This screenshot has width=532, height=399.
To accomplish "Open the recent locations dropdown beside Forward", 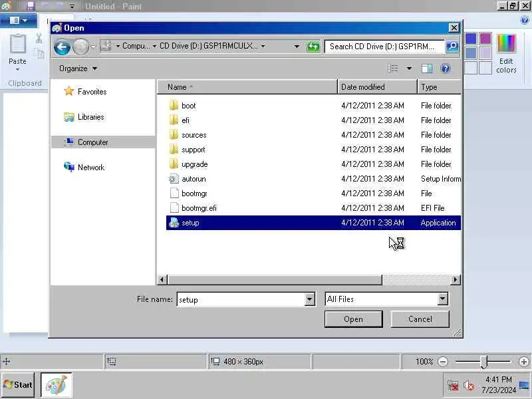I will pyautogui.click(x=93, y=47).
